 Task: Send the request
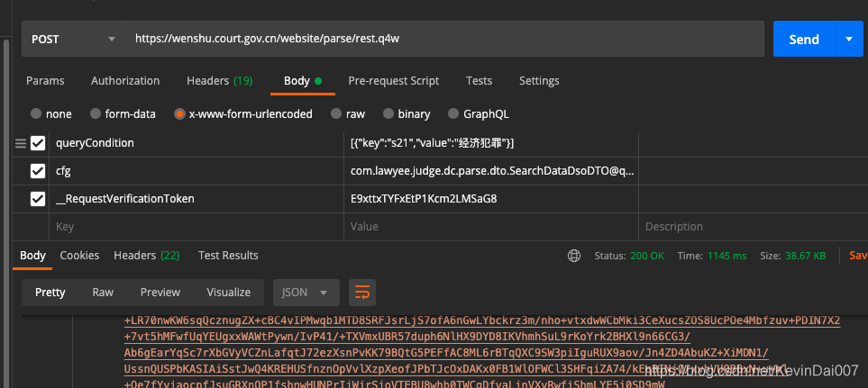tap(804, 40)
